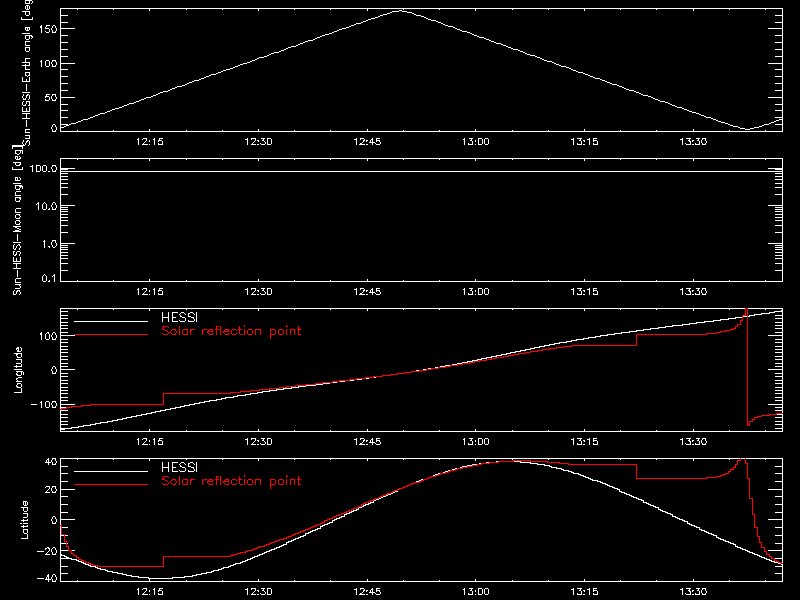Click the Latitude axis label
This screenshot has width=800, height=600.
[24, 520]
